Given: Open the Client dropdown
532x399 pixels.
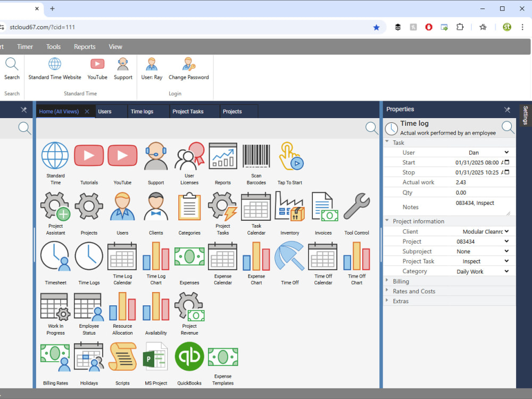Looking at the screenshot, I should (482, 231).
